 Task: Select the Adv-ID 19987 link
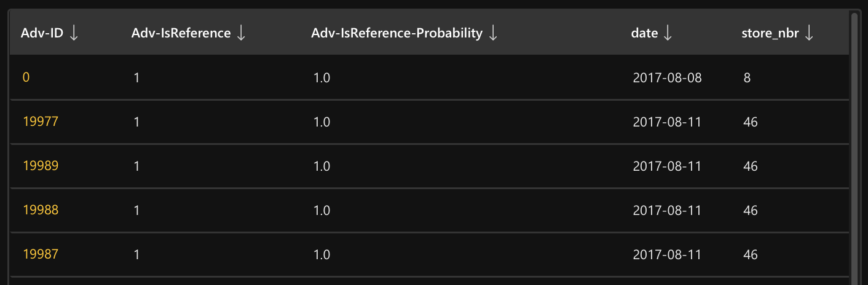41,254
